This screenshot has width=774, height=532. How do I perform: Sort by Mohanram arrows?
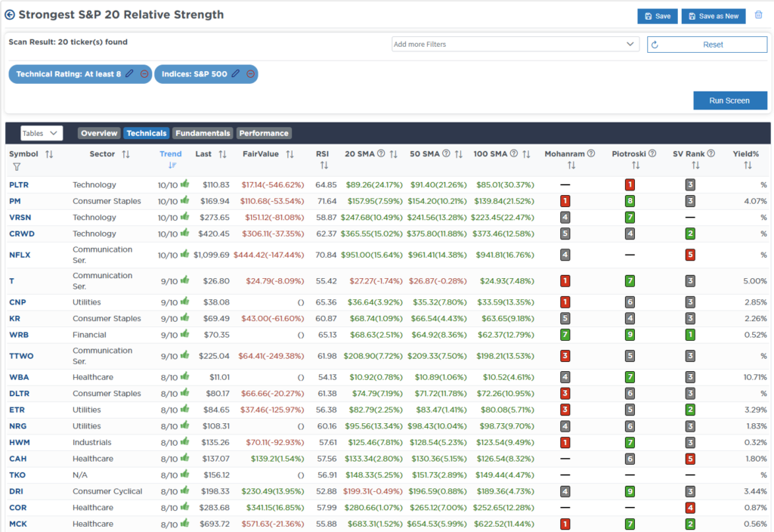click(x=571, y=165)
